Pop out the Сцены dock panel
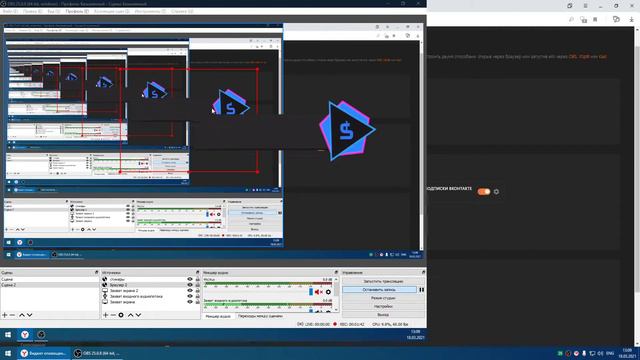640x360 pixels. coord(96,272)
